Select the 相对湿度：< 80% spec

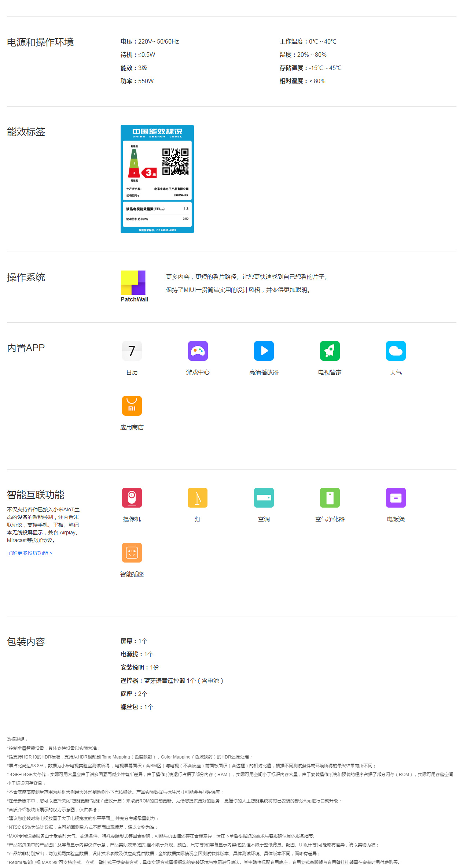[302, 81]
